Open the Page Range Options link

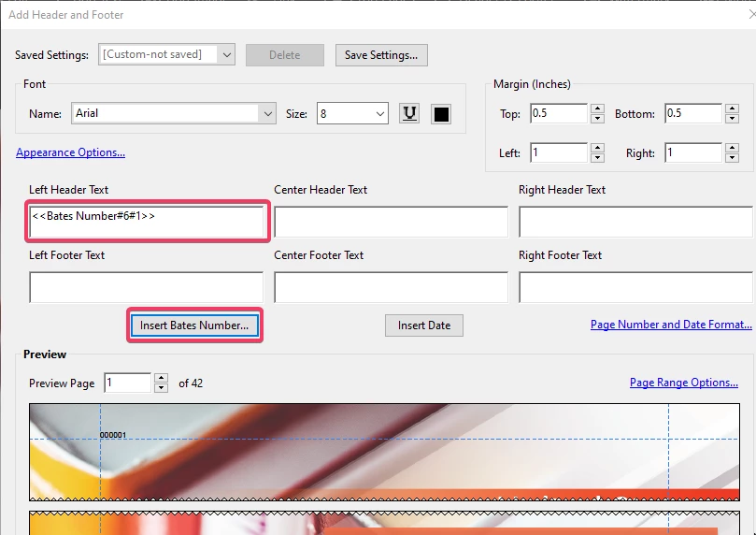(x=684, y=383)
